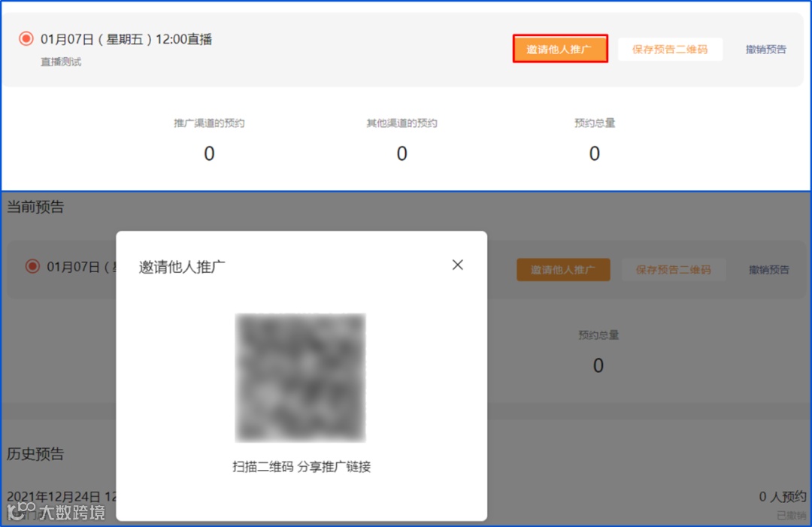Click the orange 邀请他人推广 button in the top panel
The width and height of the screenshot is (812, 527).
[560, 49]
